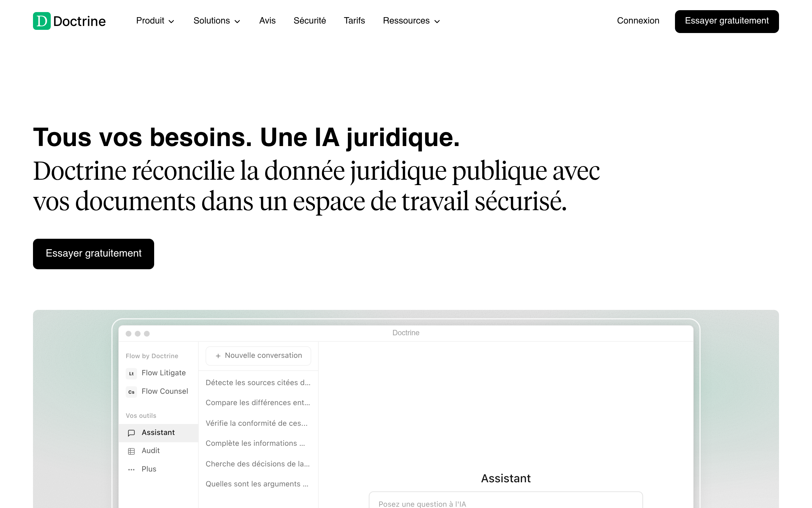Click the Doctrine wordmark in the header
The image size is (812, 508).
point(80,21)
